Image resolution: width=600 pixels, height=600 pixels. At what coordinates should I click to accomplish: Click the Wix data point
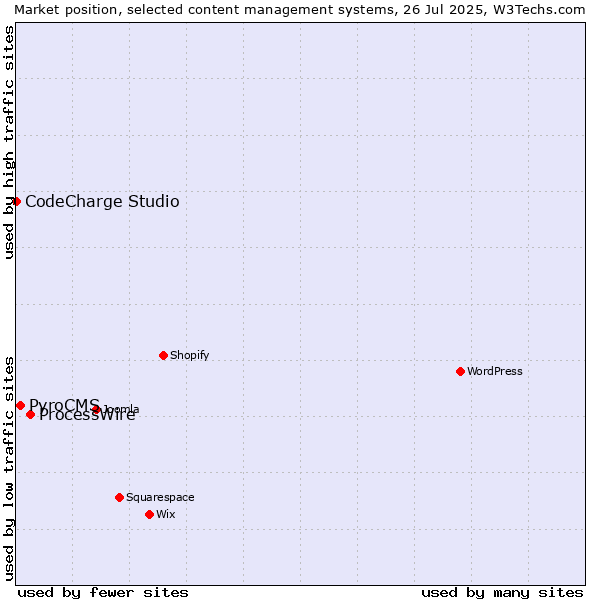tap(150, 514)
